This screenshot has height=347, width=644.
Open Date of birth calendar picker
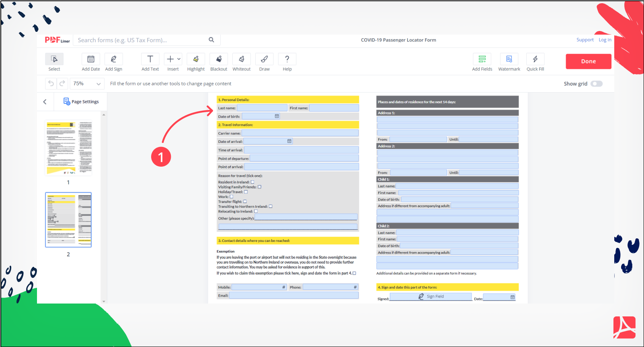pyautogui.click(x=277, y=116)
